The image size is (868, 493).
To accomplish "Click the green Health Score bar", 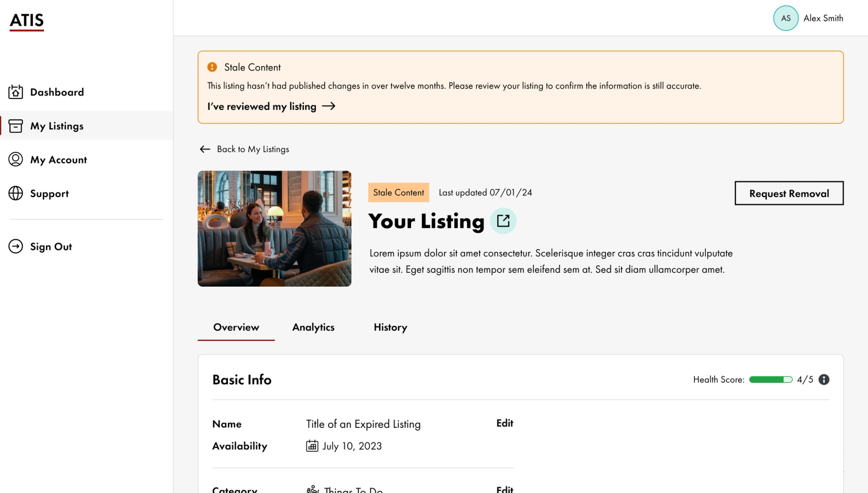I will pyautogui.click(x=770, y=379).
